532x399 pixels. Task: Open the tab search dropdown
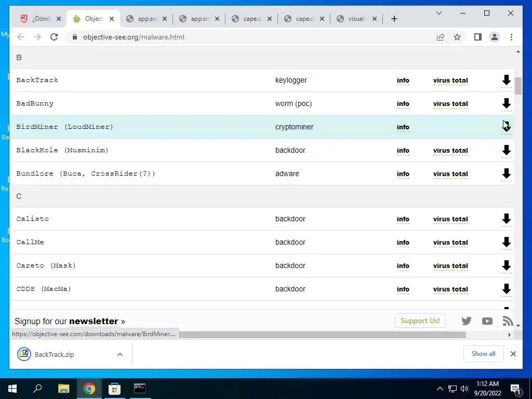[x=438, y=13]
